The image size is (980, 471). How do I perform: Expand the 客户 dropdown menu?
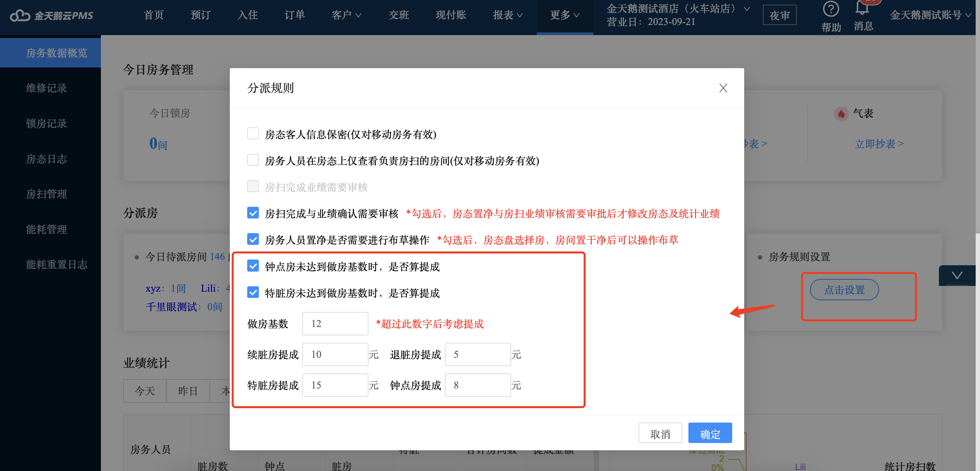(x=346, y=15)
